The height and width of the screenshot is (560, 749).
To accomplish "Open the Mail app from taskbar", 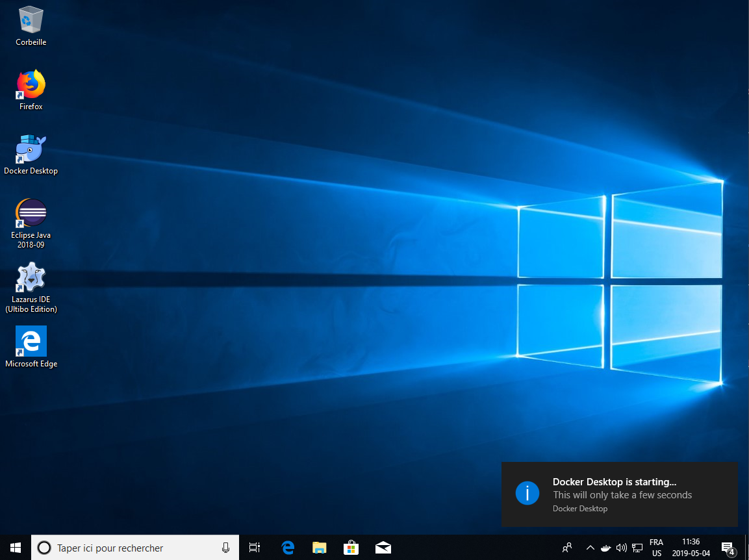I will [383, 548].
